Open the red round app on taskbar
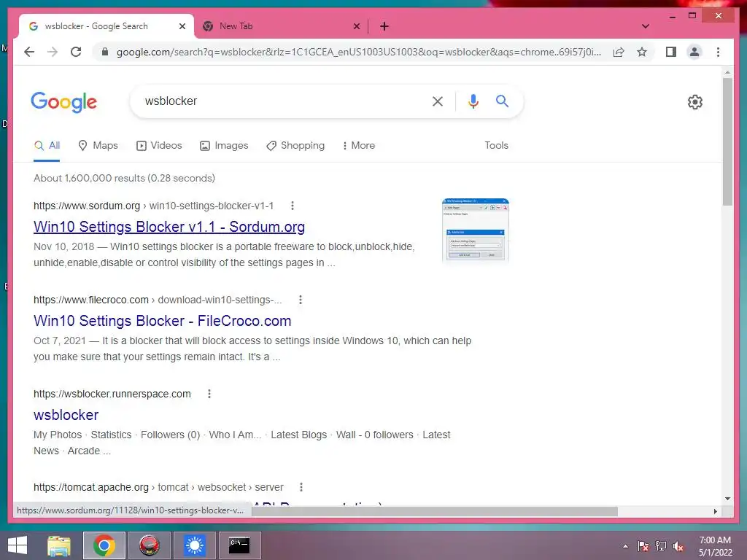The height and width of the screenshot is (560, 747). tap(149, 545)
